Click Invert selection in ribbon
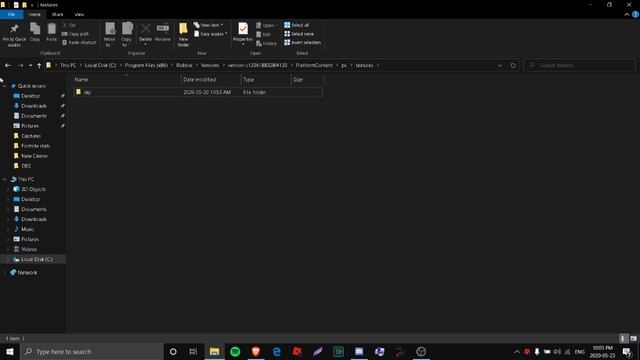 tap(303, 42)
